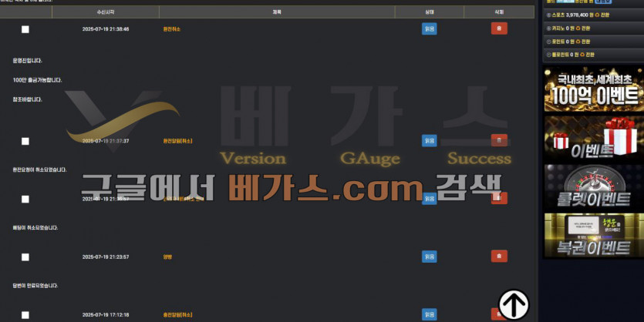Open the 룰렛이벤트 banner
This screenshot has width=644, height=322.
point(594,186)
